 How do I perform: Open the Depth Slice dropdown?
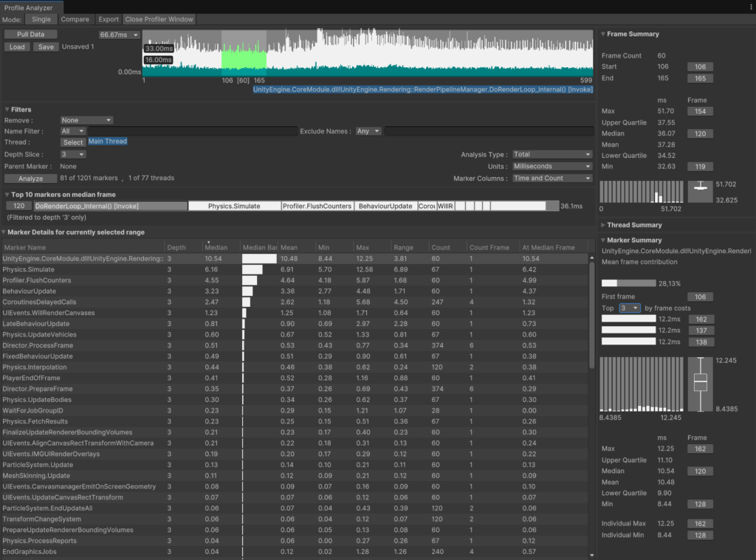pyautogui.click(x=73, y=154)
